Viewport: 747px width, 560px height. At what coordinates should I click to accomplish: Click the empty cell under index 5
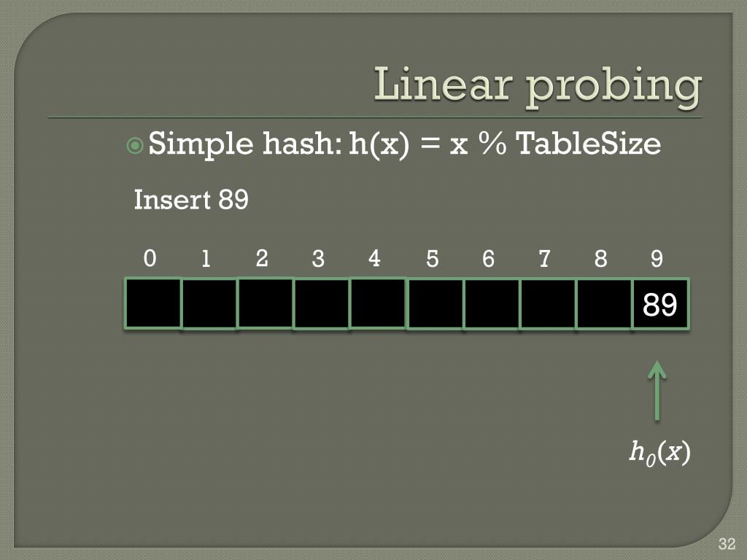(x=435, y=304)
